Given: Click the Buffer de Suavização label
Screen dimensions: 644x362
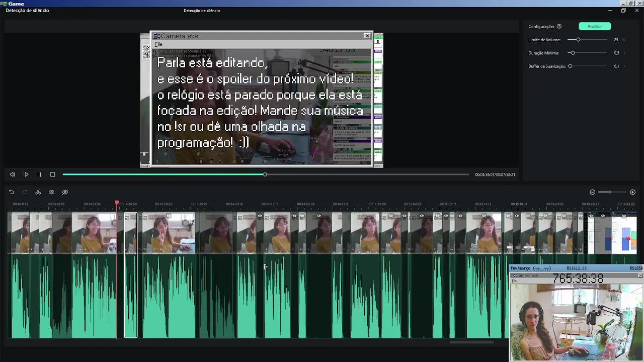Looking at the screenshot, I should pyautogui.click(x=547, y=66).
